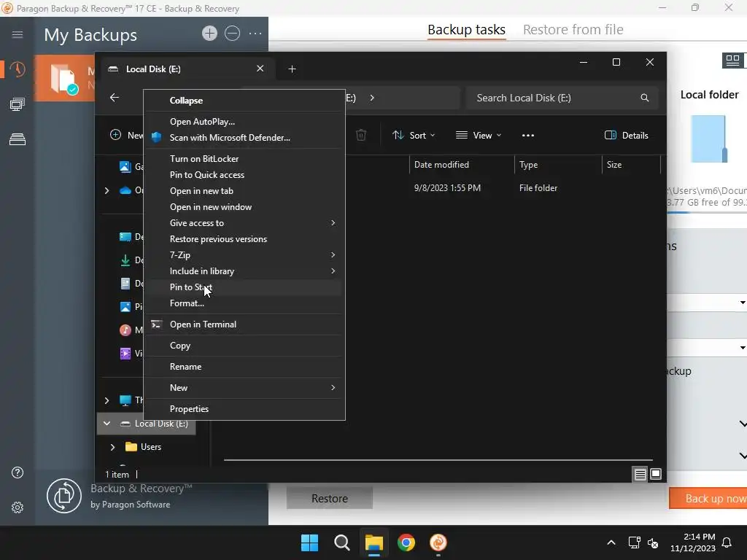Expand Include in library submenu
The height and width of the screenshot is (560, 747).
[244, 271]
